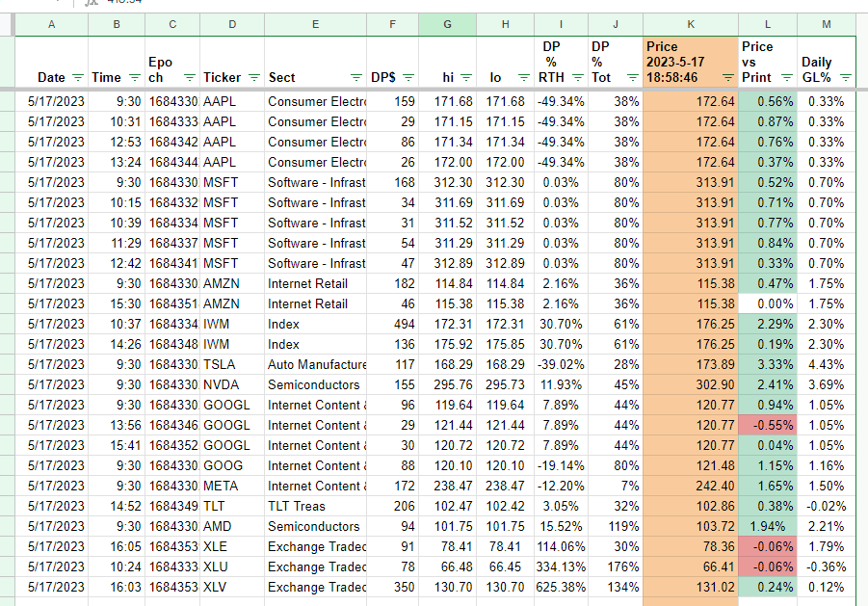Viewport: 868px width, 606px height.
Task: Open the Time column filter
Action: click(x=135, y=77)
